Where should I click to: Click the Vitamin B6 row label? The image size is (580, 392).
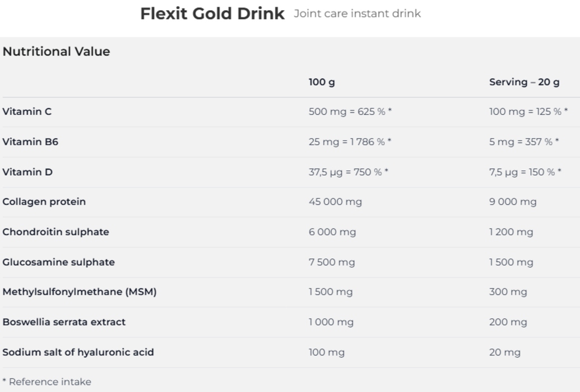30,142
